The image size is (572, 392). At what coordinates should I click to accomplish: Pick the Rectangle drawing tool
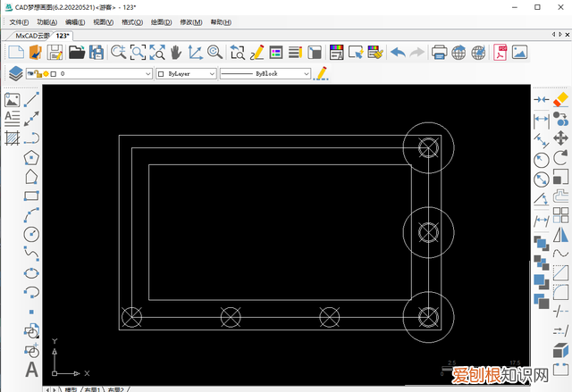click(32, 196)
